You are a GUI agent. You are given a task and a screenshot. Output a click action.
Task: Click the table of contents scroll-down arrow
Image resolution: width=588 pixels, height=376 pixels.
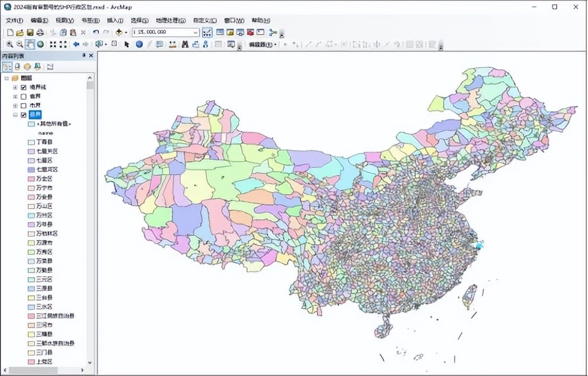(90, 362)
